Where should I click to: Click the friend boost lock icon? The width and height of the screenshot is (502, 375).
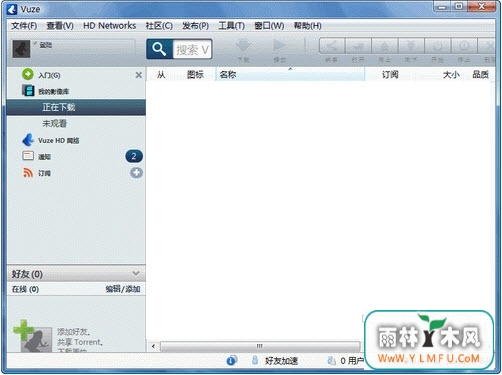(x=255, y=360)
